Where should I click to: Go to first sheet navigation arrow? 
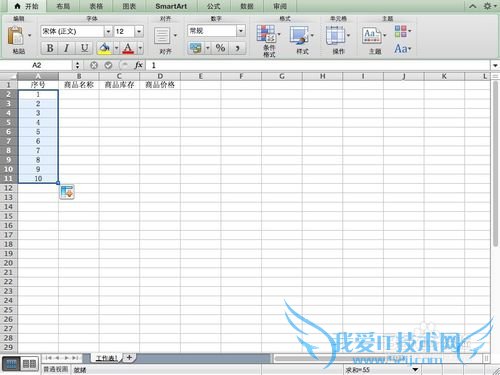[49, 358]
